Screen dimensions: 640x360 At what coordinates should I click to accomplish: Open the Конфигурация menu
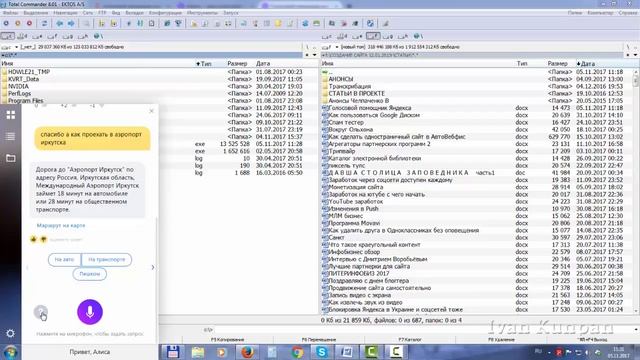pos(165,13)
